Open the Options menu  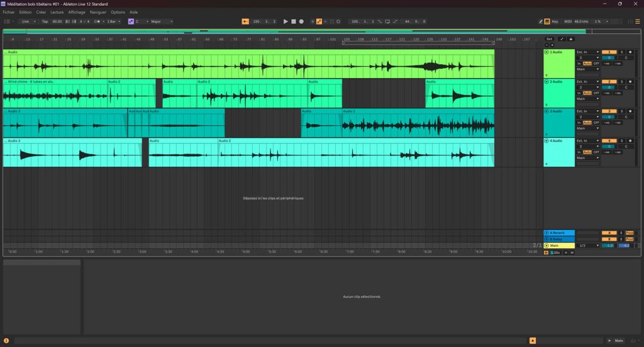[x=118, y=13]
